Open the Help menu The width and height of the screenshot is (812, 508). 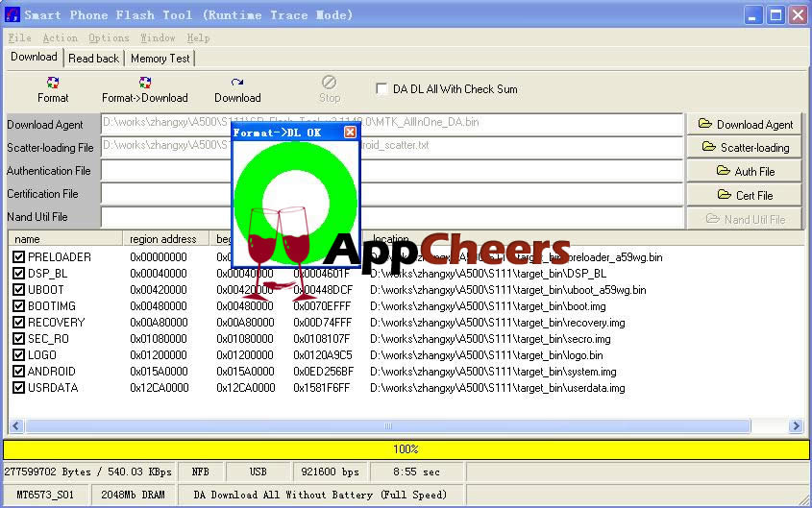pyautogui.click(x=198, y=37)
